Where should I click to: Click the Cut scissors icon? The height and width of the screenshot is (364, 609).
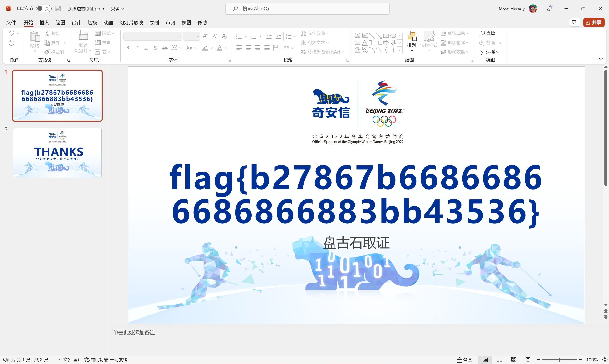tap(47, 33)
